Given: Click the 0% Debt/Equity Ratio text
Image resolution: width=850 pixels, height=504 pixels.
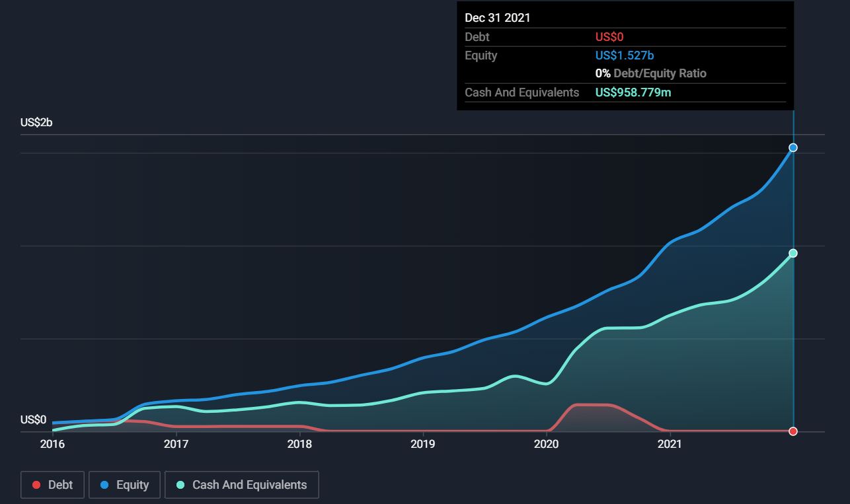Looking at the screenshot, I should [x=651, y=73].
